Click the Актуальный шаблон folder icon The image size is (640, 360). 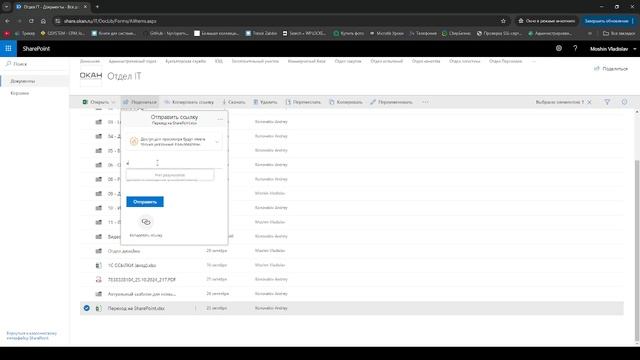98,294
